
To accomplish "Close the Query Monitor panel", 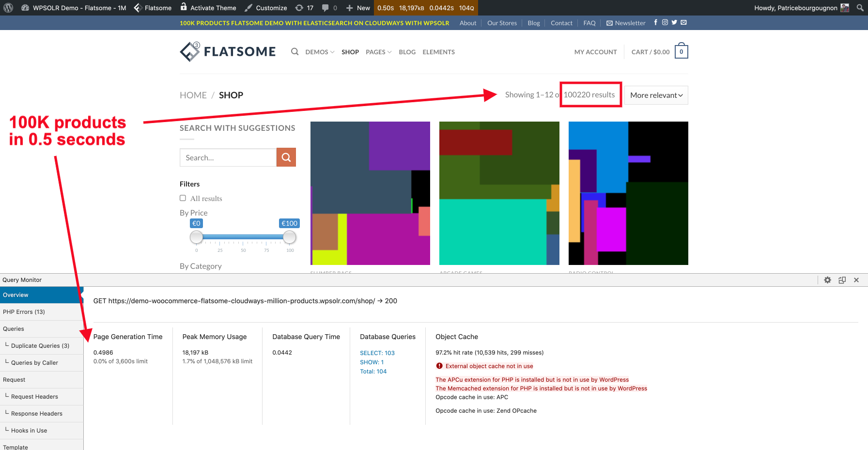I will pyautogui.click(x=856, y=280).
